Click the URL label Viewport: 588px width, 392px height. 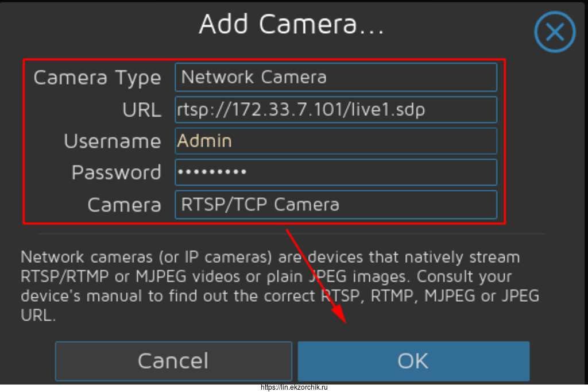141,110
